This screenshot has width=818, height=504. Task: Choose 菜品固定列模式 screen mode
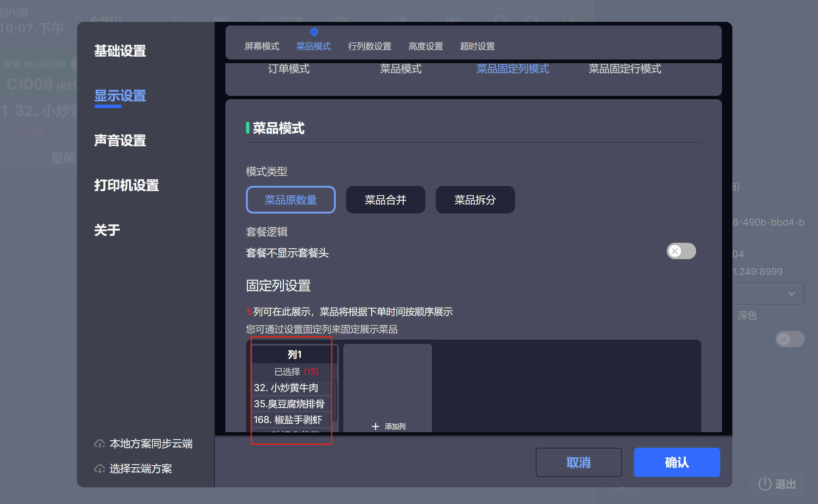pyautogui.click(x=513, y=69)
